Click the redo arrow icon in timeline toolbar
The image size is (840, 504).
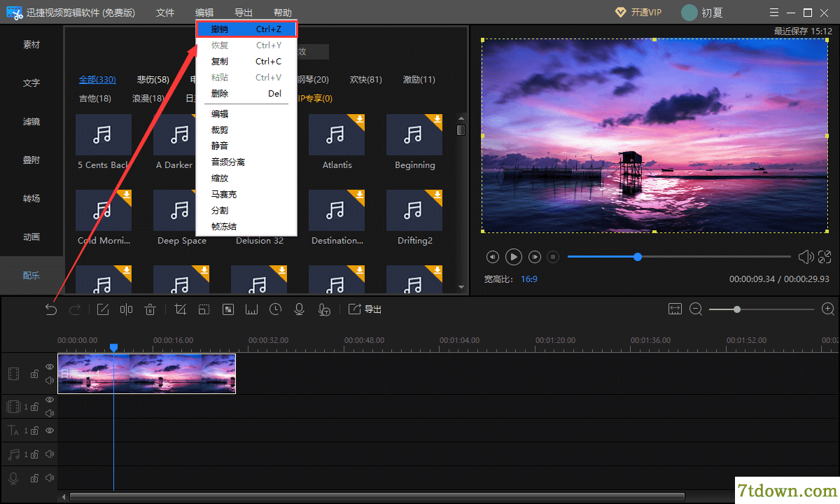[x=75, y=309]
